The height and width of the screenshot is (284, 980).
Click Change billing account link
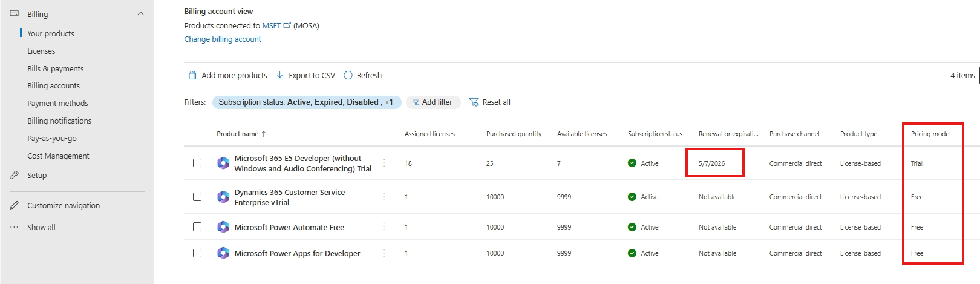[x=223, y=39]
